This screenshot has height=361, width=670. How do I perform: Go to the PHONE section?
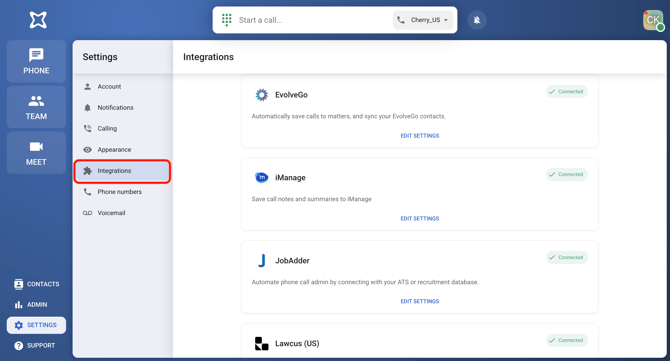(x=36, y=61)
